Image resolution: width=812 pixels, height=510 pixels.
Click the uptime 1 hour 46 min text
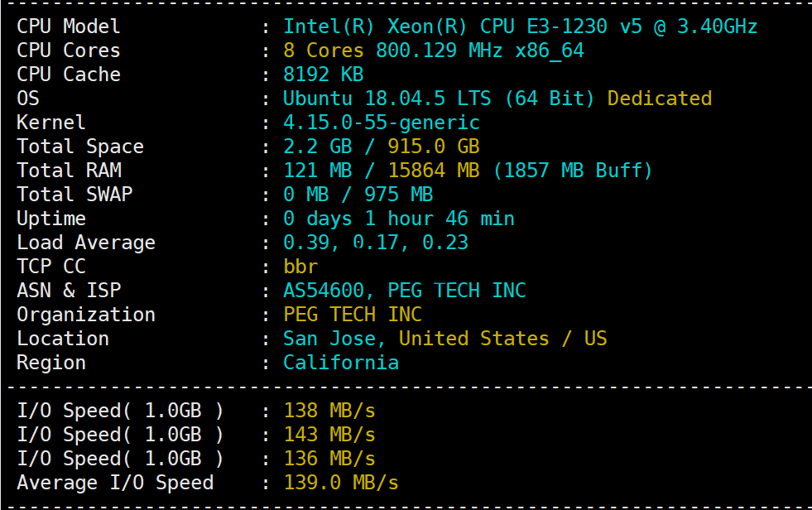pyautogui.click(x=440, y=219)
